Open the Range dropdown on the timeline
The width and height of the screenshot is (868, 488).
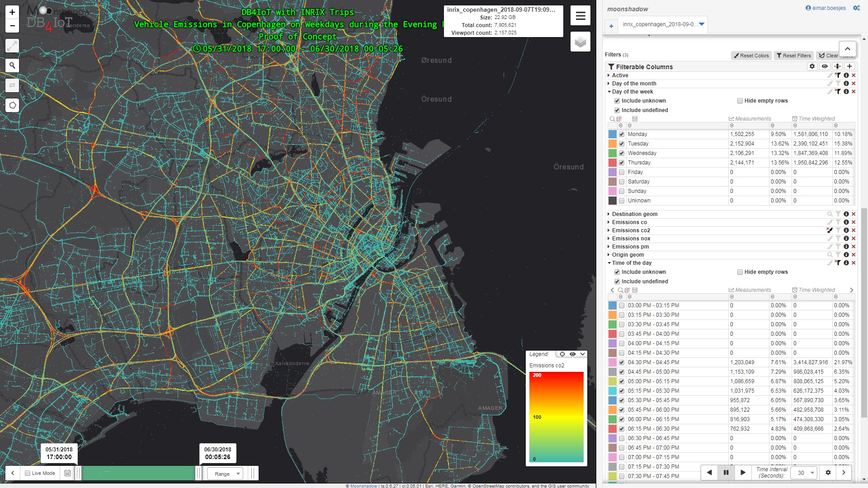coord(225,474)
